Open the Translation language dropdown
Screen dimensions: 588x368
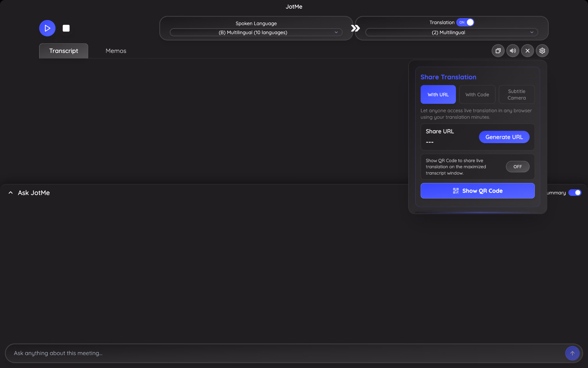[x=452, y=32]
